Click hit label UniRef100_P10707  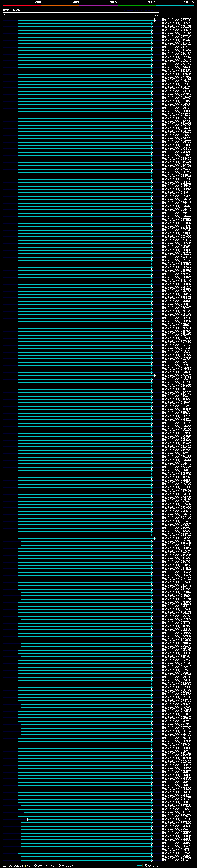coord(177,484)
